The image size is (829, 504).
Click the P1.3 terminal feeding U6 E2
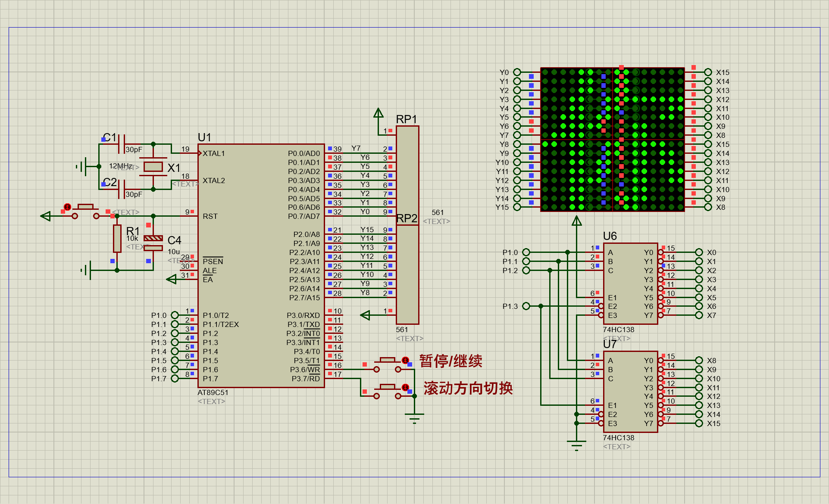526,306
